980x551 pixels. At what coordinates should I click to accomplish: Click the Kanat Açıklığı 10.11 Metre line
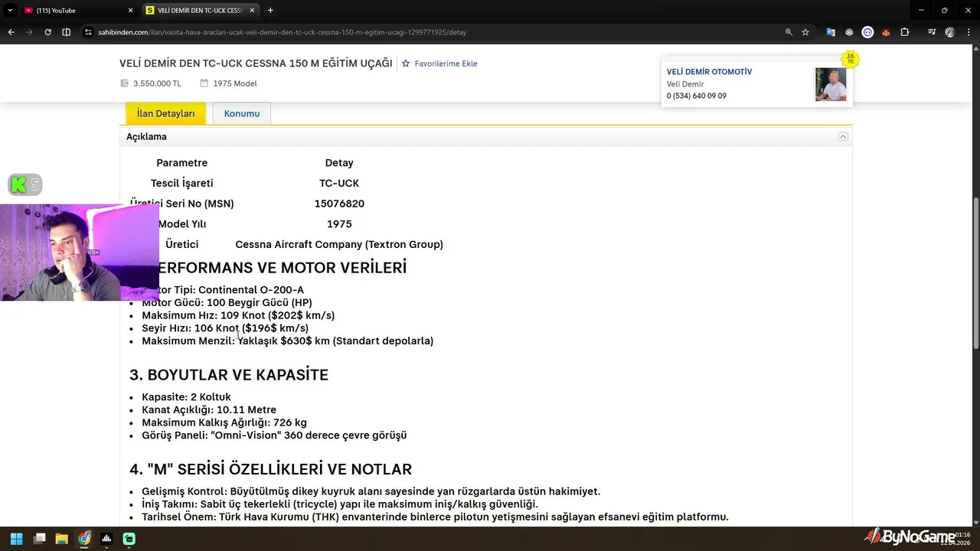click(209, 410)
